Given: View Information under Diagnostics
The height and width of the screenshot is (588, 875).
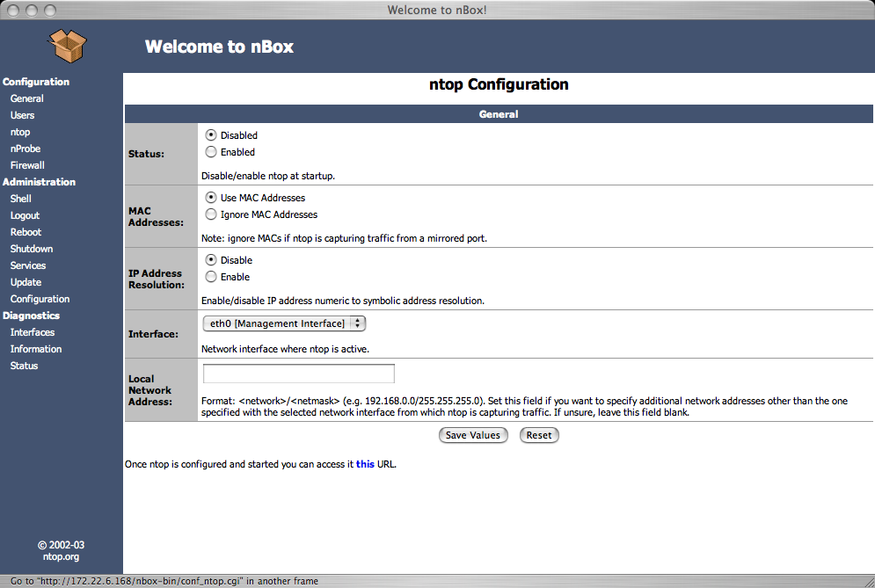Looking at the screenshot, I should click(x=36, y=349).
